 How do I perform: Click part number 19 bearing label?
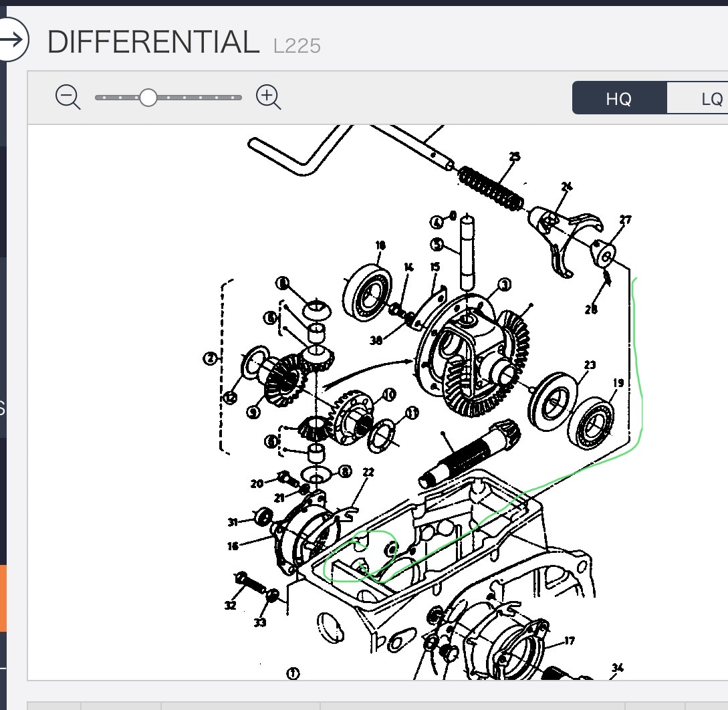pyautogui.click(x=618, y=383)
